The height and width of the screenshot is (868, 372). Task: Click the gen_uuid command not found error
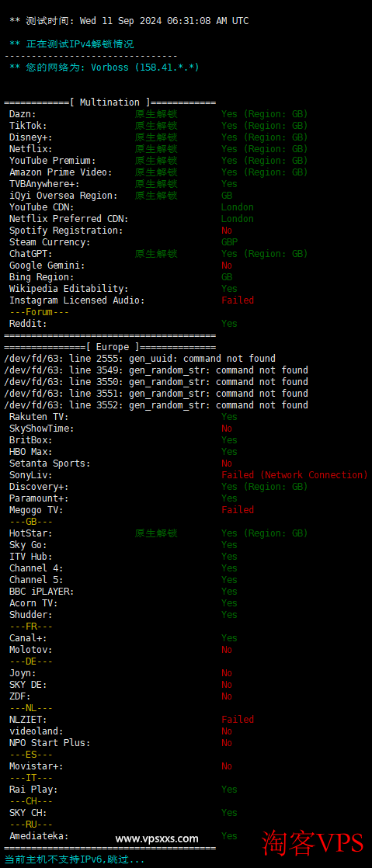pos(140,359)
